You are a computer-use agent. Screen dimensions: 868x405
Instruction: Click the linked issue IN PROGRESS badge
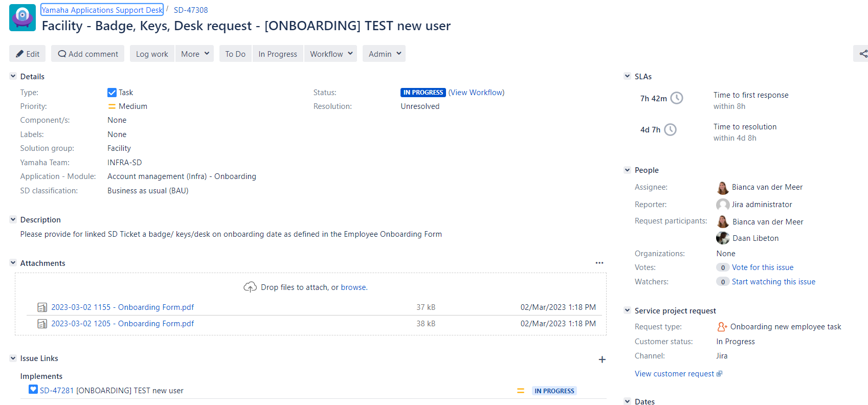[x=554, y=391]
